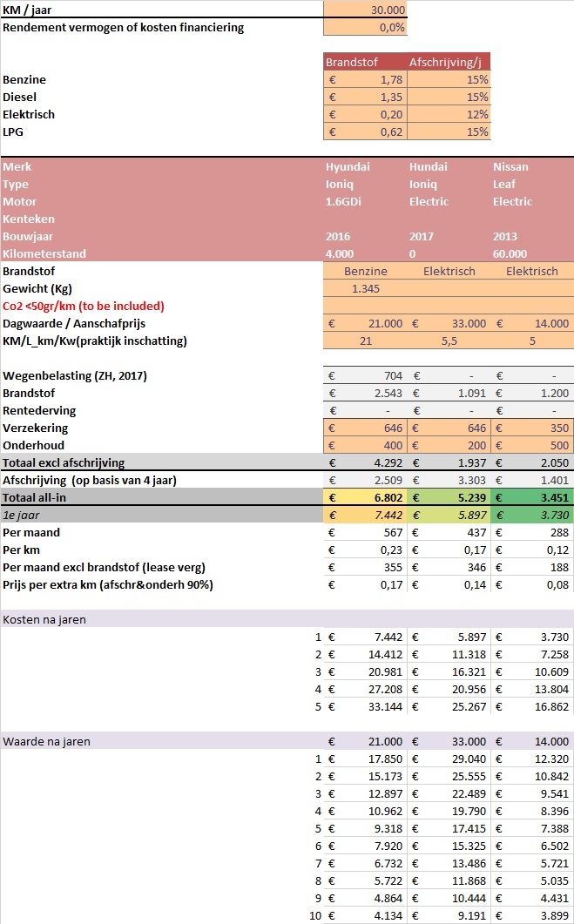
Task: Select the 1e jaar 5.897 cell
Action: tap(449, 515)
